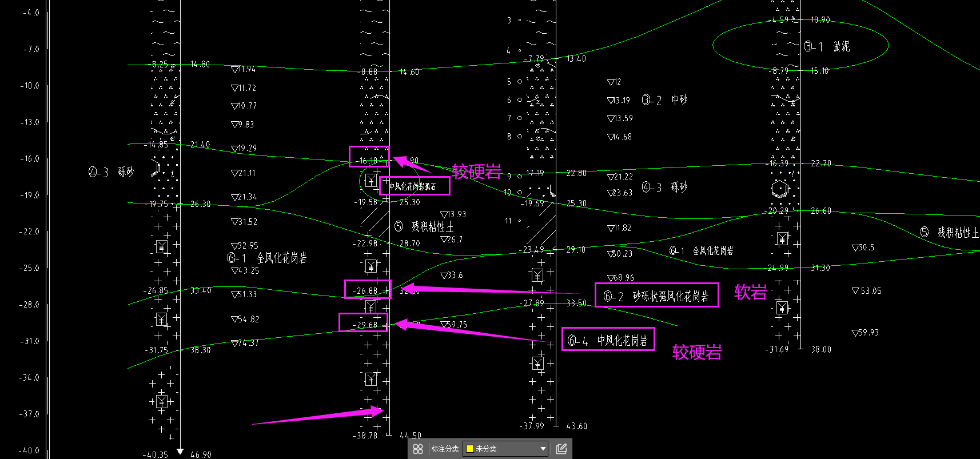980x459 pixels.
Task: Click the -25.0 elevation scale label
Action: pyautogui.click(x=30, y=268)
